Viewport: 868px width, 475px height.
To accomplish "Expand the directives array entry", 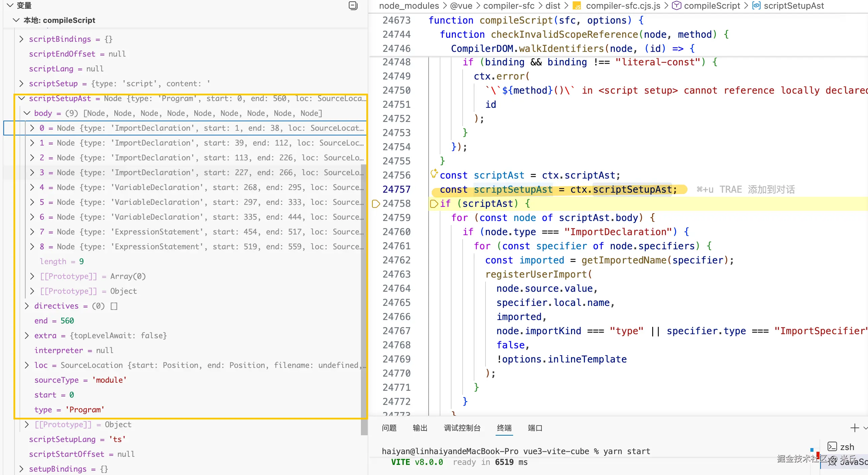I will pos(27,306).
